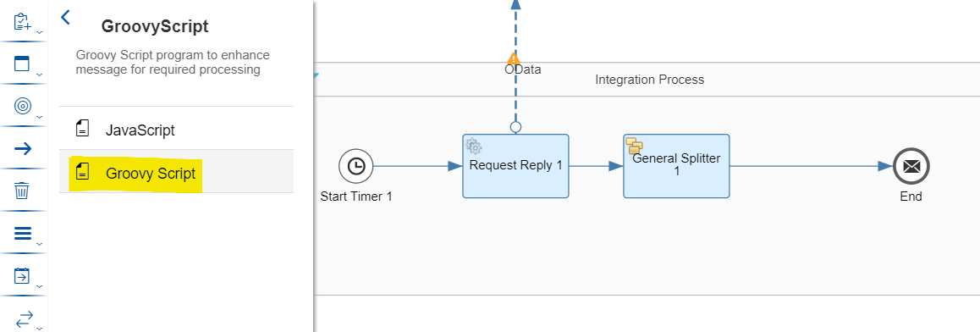The width and height of the screenshot is (980, 332).
Task: Open the message transformers menu icon
Action: click(23, 233)
